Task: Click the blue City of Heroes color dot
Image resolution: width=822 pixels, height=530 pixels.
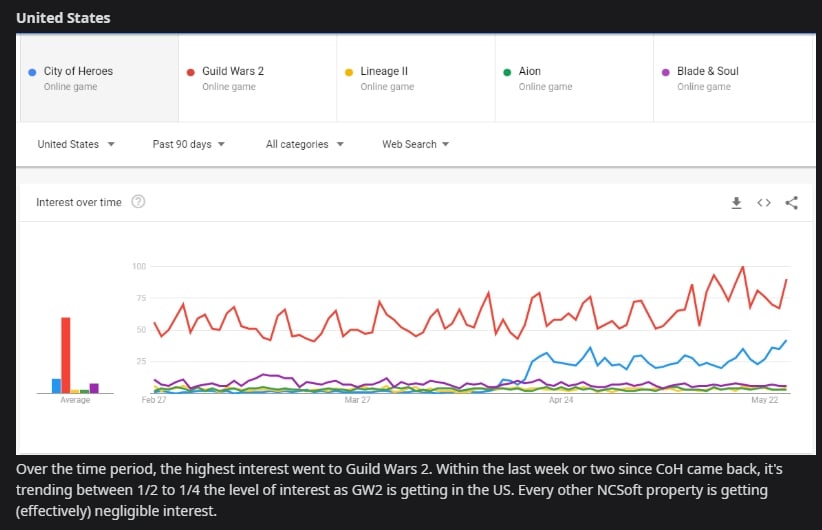Action: [x=32, y=72]
